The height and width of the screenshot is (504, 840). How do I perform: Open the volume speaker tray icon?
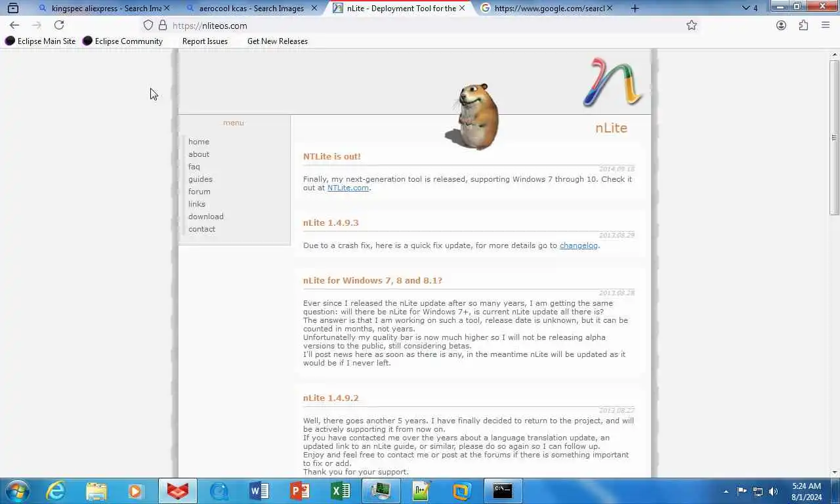[x=774, y=492]
